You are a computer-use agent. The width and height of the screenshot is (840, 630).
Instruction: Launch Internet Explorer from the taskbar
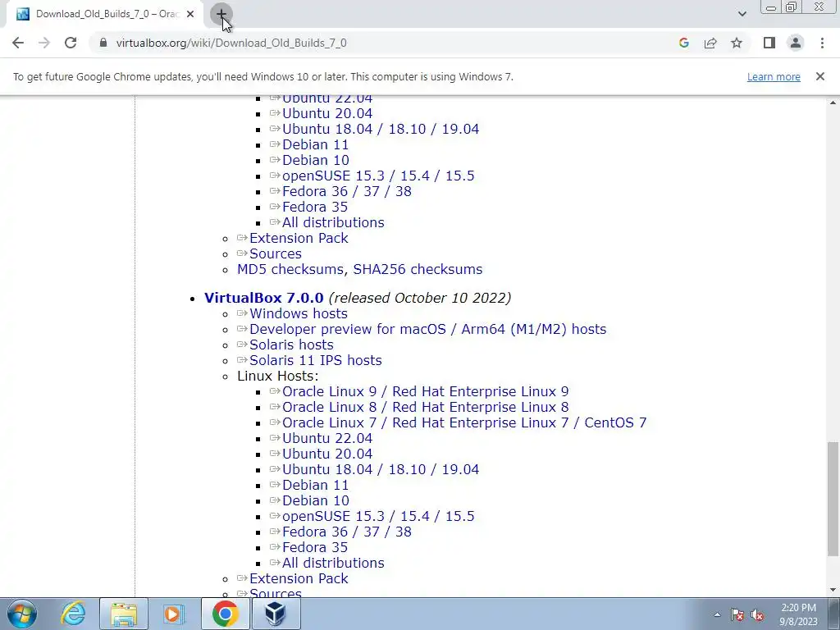[x=73, y=614]
